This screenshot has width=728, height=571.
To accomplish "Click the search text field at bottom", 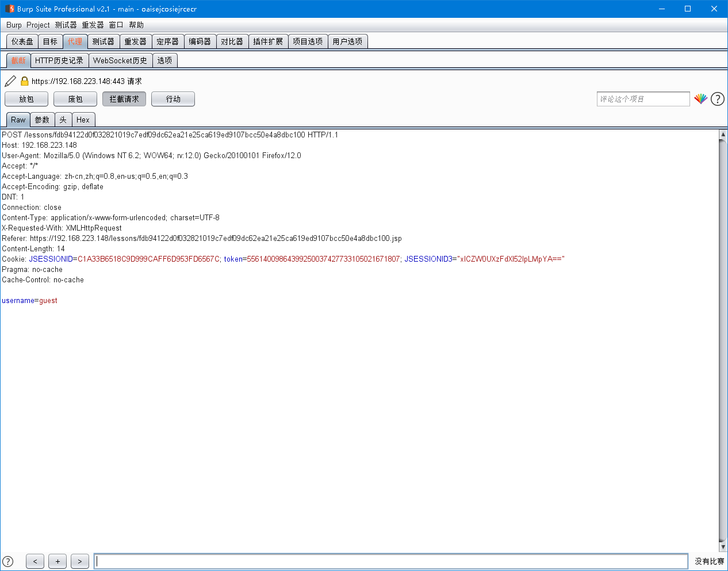I will (x=391, y=561).
